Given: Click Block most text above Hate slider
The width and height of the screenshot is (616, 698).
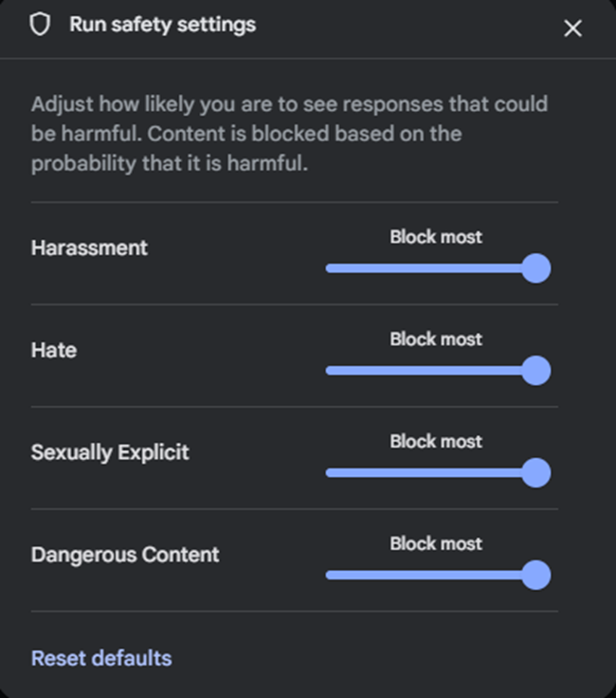Looking at the screenshot, I should (x=436, y=340).
